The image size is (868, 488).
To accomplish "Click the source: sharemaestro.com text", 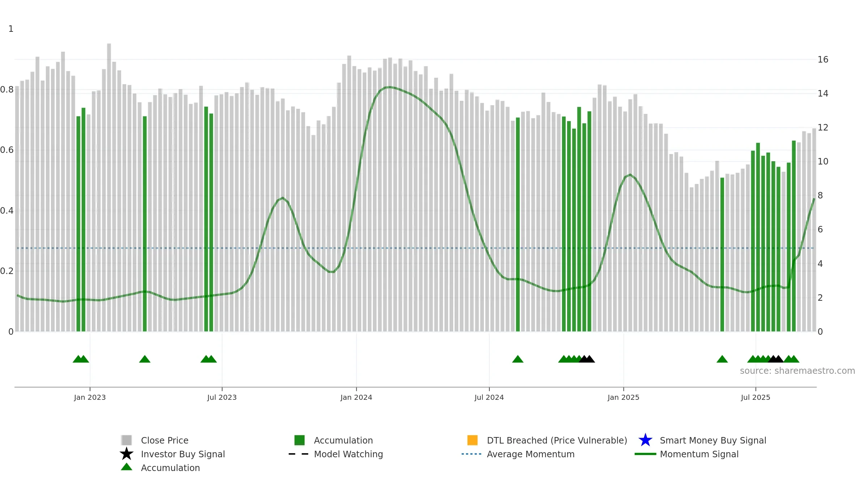I will click(797, 371).
